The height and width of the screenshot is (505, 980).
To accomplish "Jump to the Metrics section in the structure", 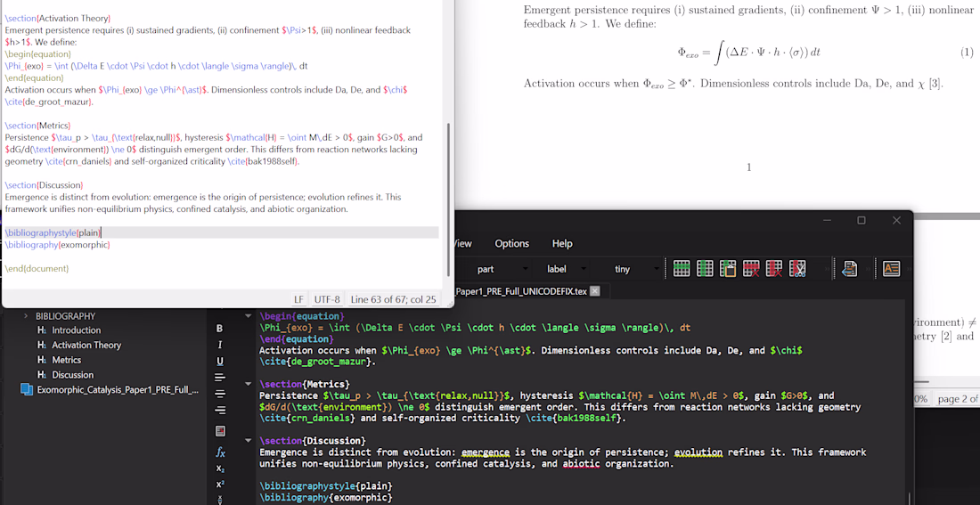I will pyautogui.click(x=66, y=360).
